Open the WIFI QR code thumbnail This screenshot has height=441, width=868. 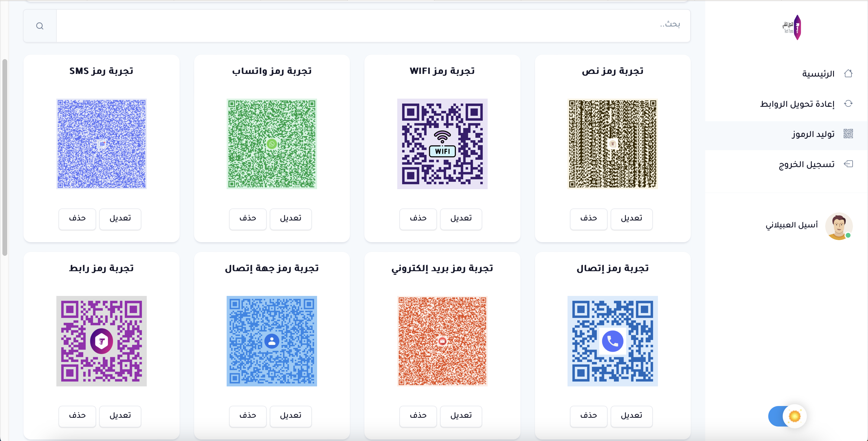[x=442, y=144]
